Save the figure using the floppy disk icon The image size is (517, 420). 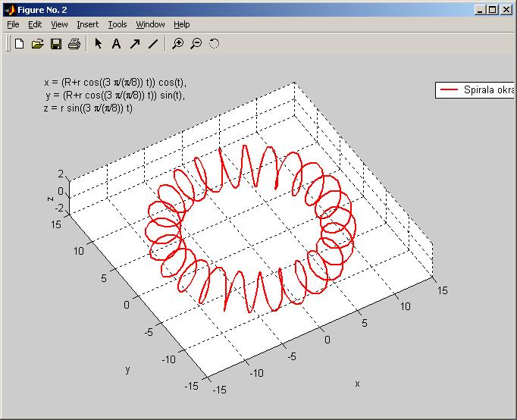[55, 44]
